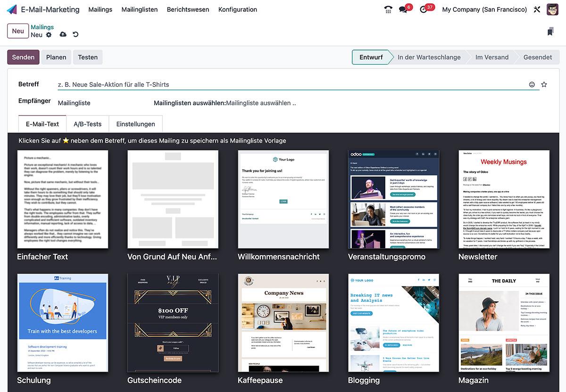Click the Neu button
The height and width of the screenshot is (392, 566).
tap(18, 31)
